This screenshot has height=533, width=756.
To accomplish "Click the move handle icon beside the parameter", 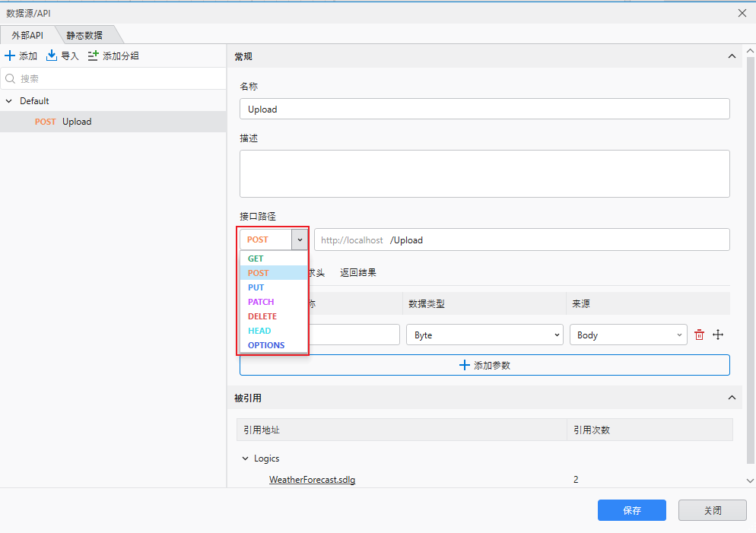I will (717, 335).
